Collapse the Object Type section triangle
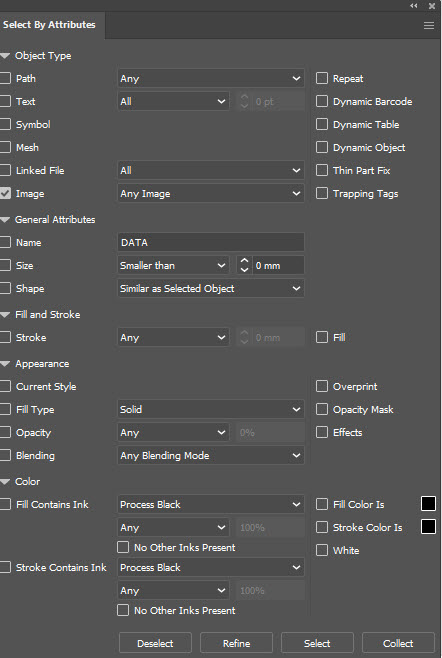Screen dimensions: 442x658 tap(5, 56)
